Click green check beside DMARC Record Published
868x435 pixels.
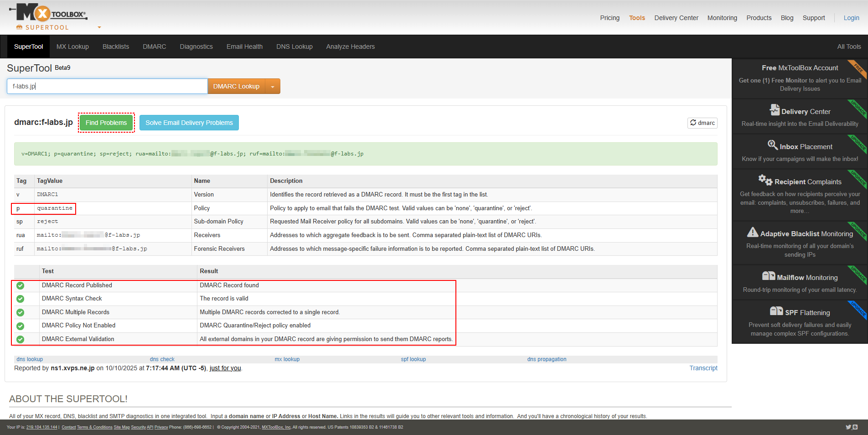[21, 285]
